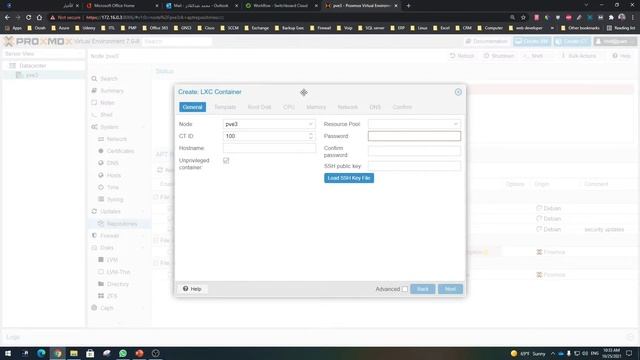640x360 pixels.
Task: Open Disks in the node sidebar
Action: pyautogui.click(x=107, y=248)
